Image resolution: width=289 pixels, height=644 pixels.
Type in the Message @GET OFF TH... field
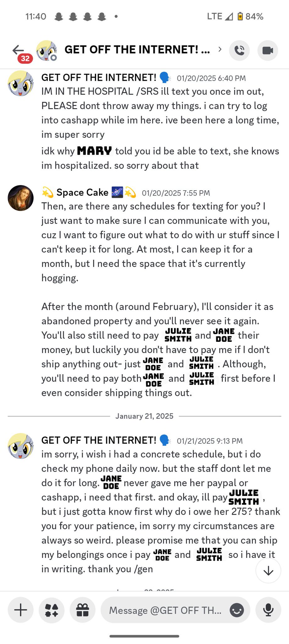click(165, 610)
